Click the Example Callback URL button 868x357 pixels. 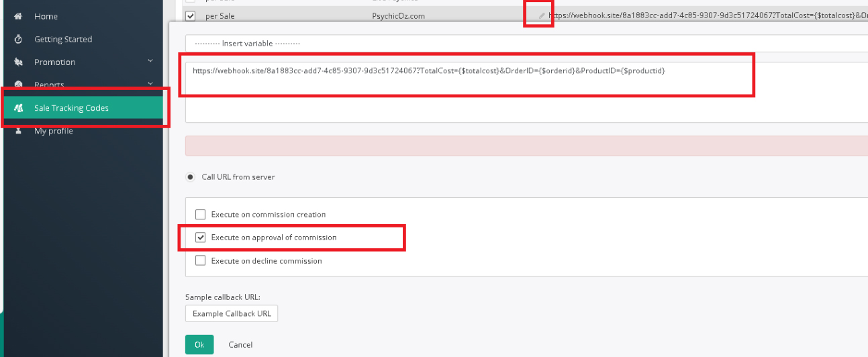231,313
